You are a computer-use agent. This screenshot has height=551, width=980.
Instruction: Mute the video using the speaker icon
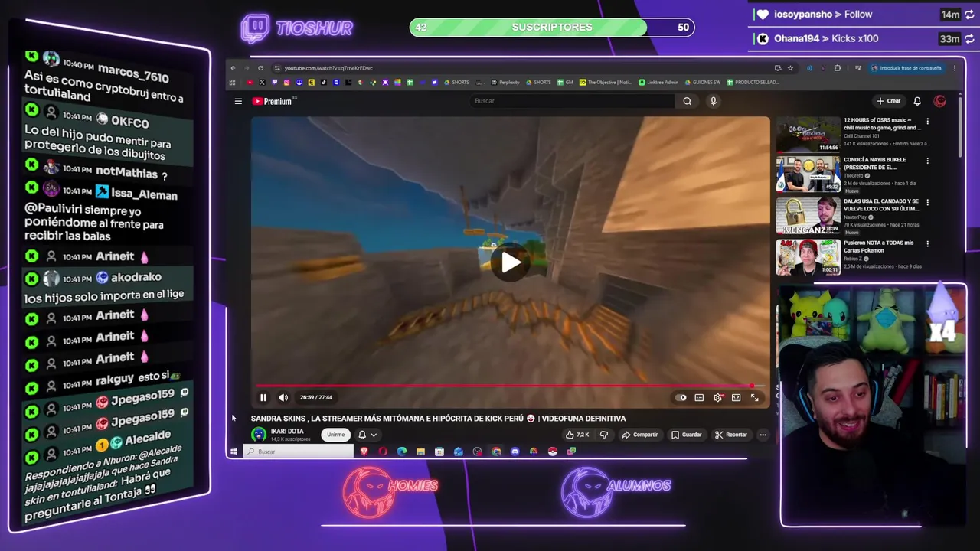pyautogui.click(x=283, y=397)
